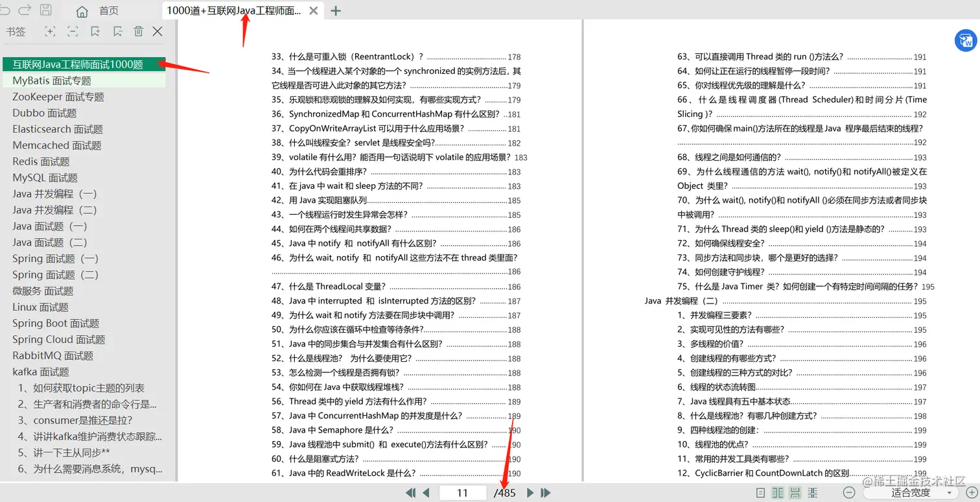
Task: Click the bookmark-minus icon in the bookmark panel
Action: coord(117,31)
